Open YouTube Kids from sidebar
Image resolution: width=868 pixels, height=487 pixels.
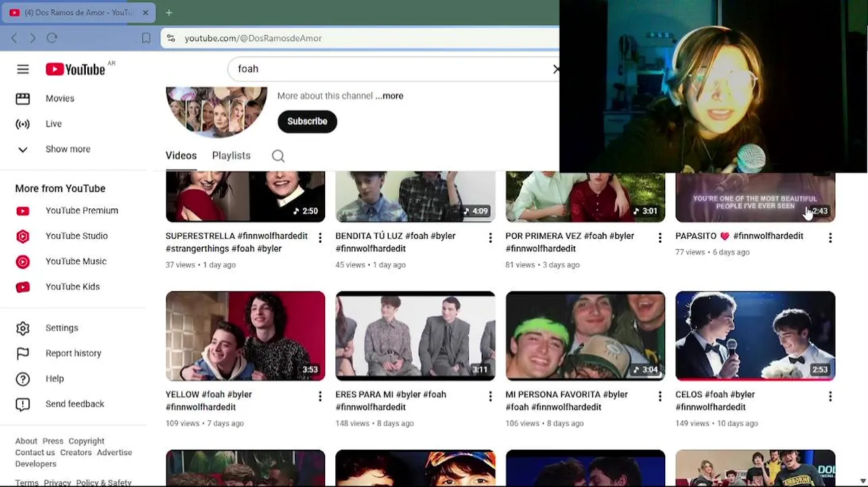[x=74, y=287]
